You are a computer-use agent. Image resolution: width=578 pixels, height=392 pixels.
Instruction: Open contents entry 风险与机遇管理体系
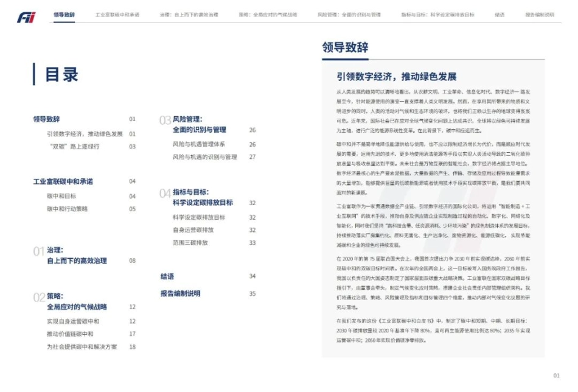tap(199, 144)
